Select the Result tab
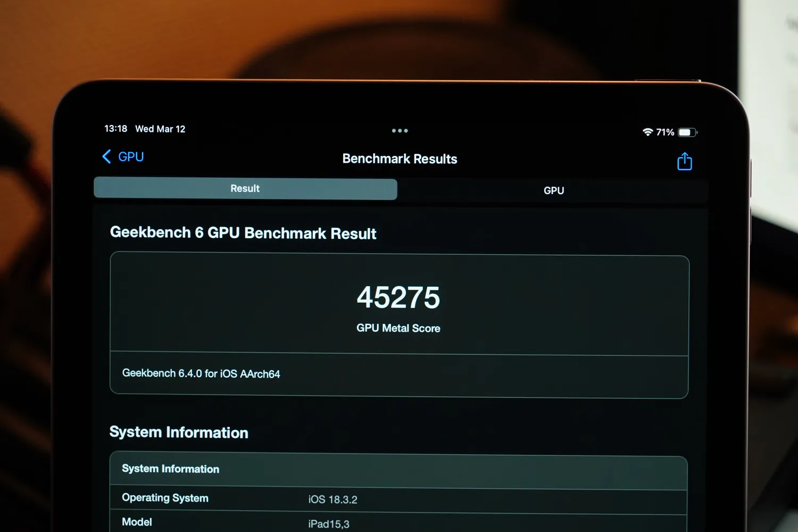Screen dimensions: 798x532 (245, 188)
